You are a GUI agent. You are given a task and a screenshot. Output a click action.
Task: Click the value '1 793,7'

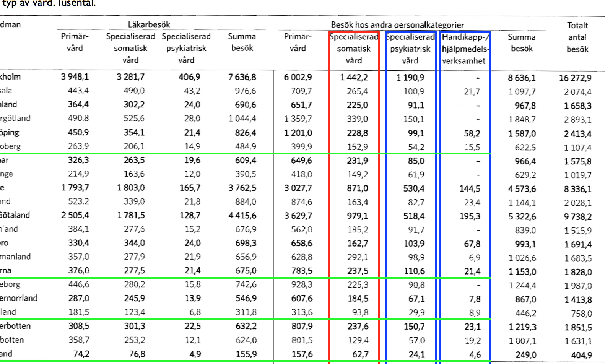click(75, 188)
